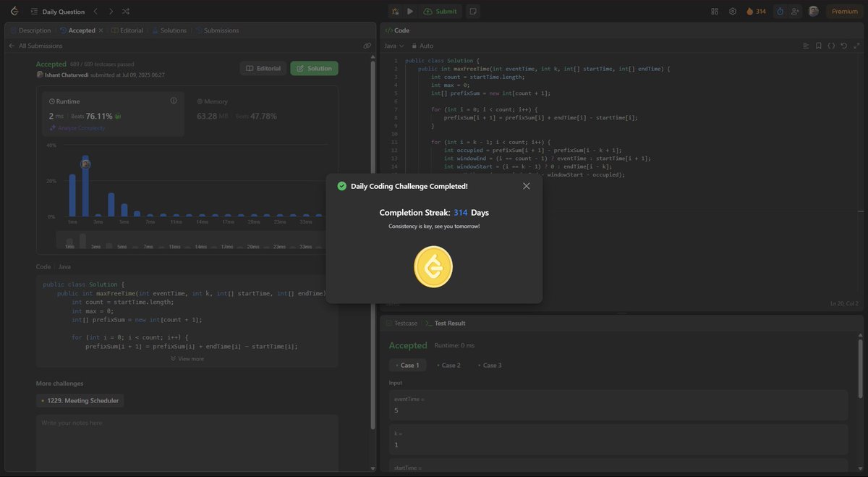Click '689 / 689 testcases passed' text
Image resolution: width=868 pixels, height=477 pixels.
pyautogui.click(x=102, y=64)
